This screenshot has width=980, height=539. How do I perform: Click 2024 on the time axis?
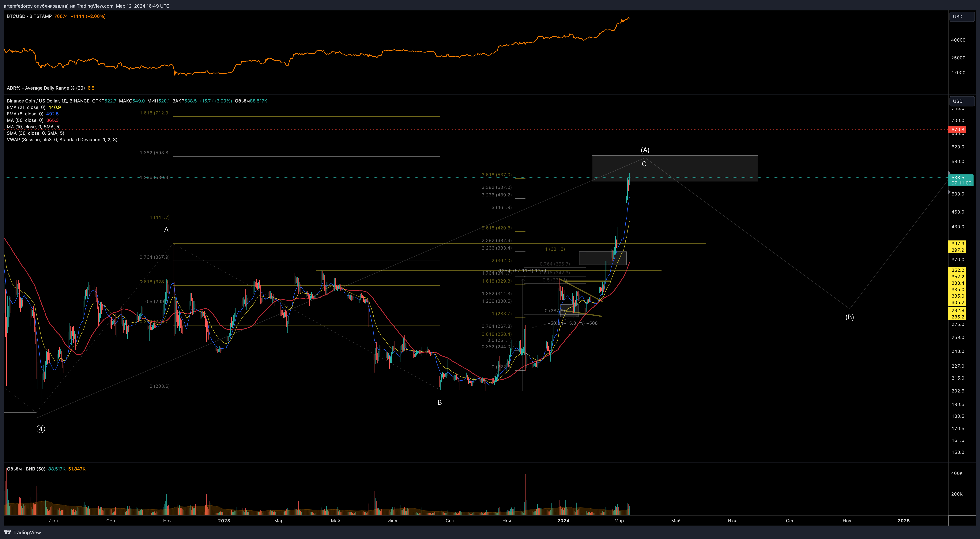pos(563,521)
